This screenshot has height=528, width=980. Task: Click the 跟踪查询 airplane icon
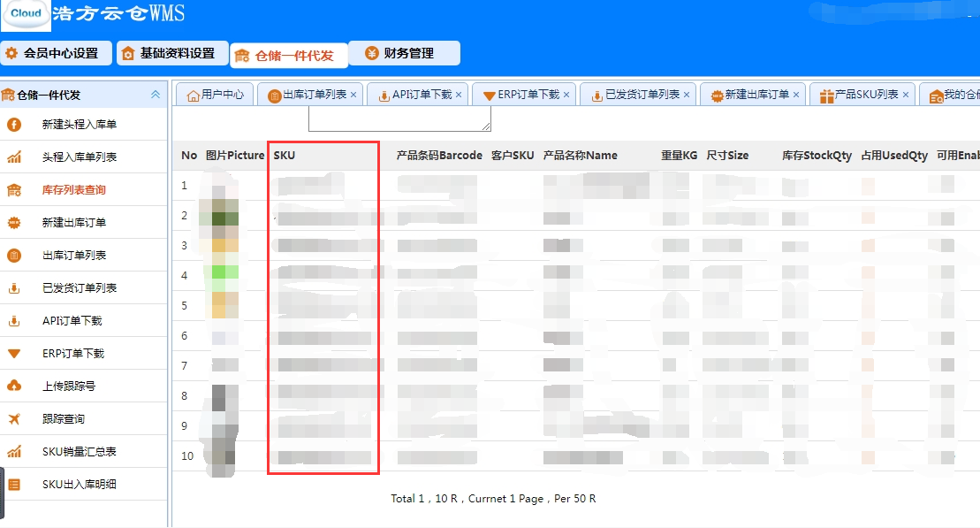[14, 419]
